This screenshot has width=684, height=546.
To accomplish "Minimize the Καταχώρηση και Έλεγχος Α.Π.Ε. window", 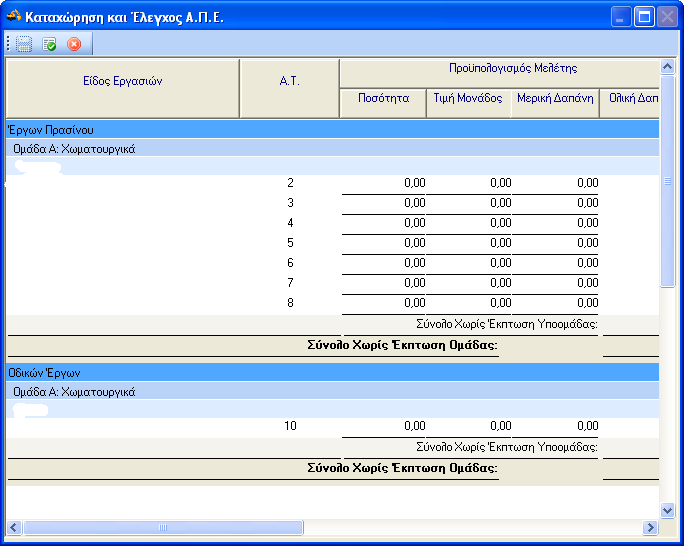I will 620,17.
